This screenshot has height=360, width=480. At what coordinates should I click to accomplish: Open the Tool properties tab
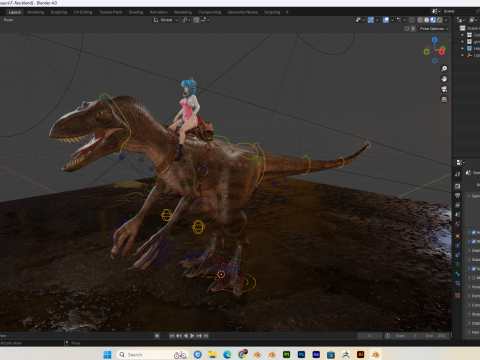pyautogui.click(x=458, y=174)
